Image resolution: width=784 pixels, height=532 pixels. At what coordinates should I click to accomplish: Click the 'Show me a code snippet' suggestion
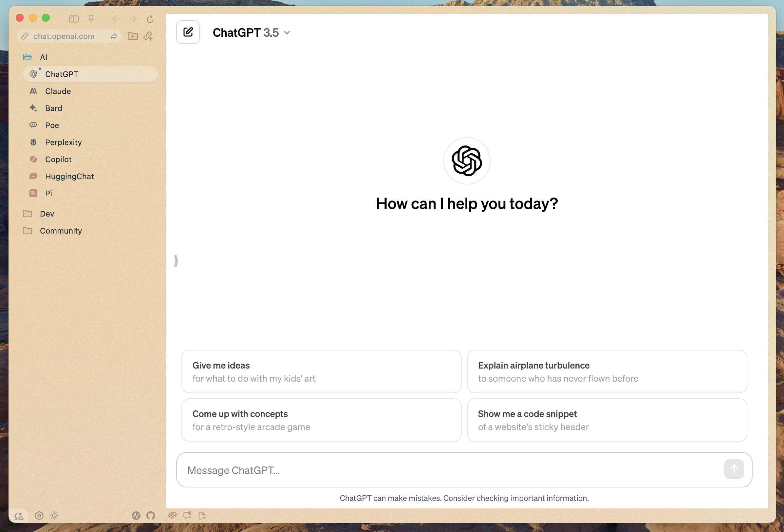click(x=607, y=420)
